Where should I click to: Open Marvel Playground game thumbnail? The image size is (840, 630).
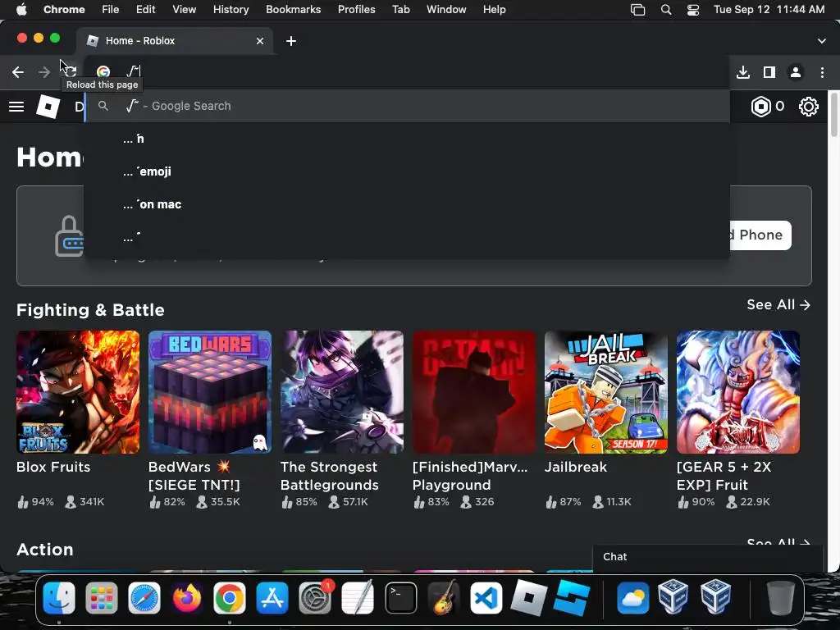point(474,392)
